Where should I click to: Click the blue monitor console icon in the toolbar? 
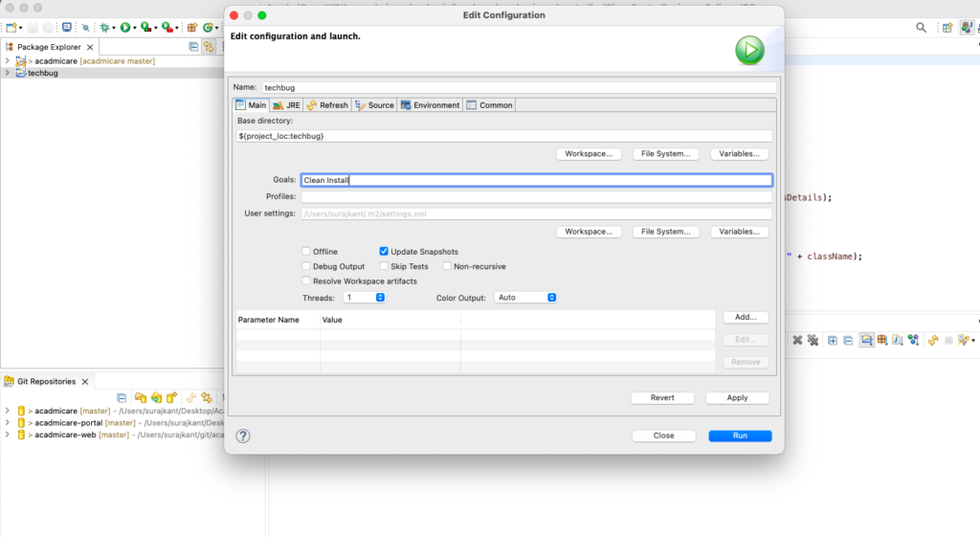pyautogui.click(x=66, y=28)
